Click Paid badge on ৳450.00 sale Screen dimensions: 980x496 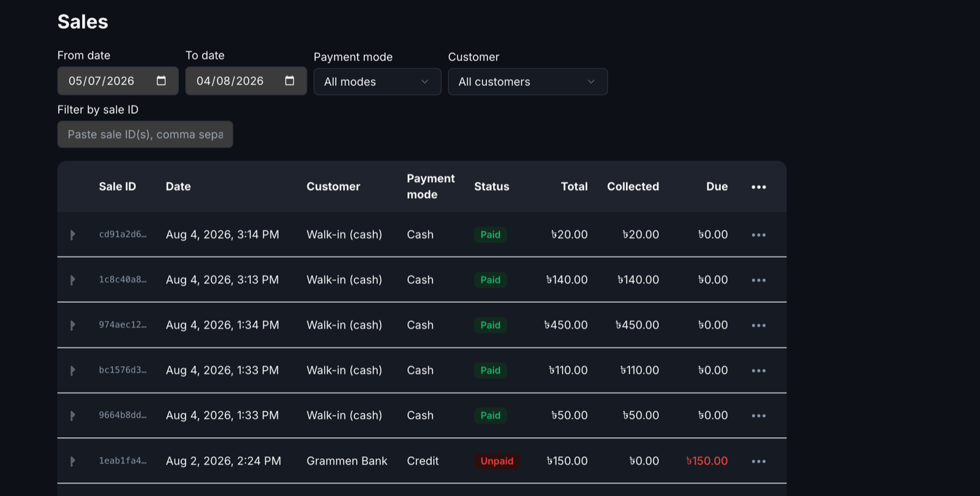(x=490, y=325)
